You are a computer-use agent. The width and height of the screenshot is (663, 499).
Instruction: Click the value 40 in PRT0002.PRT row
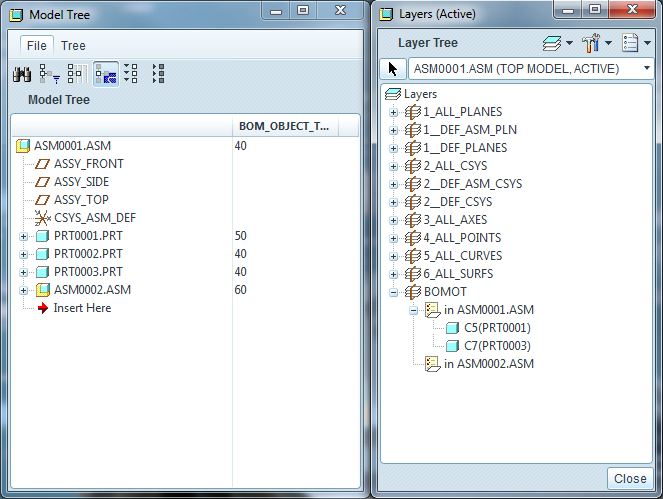(x=241, y=254)
